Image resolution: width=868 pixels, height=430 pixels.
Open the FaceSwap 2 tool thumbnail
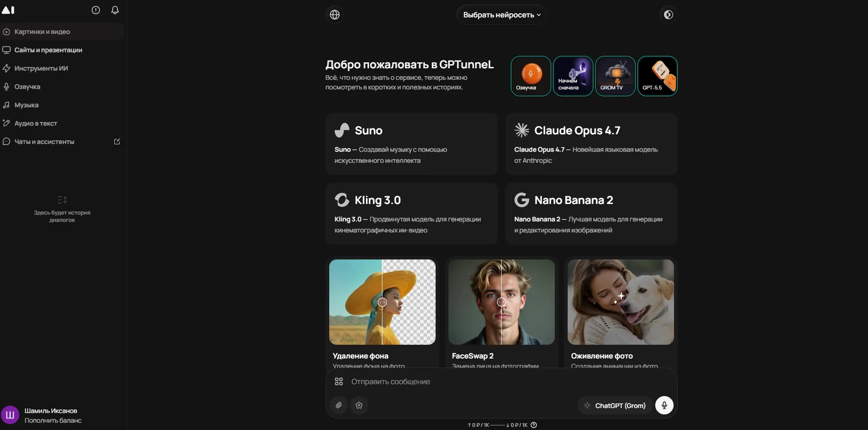tap(502, 302)
